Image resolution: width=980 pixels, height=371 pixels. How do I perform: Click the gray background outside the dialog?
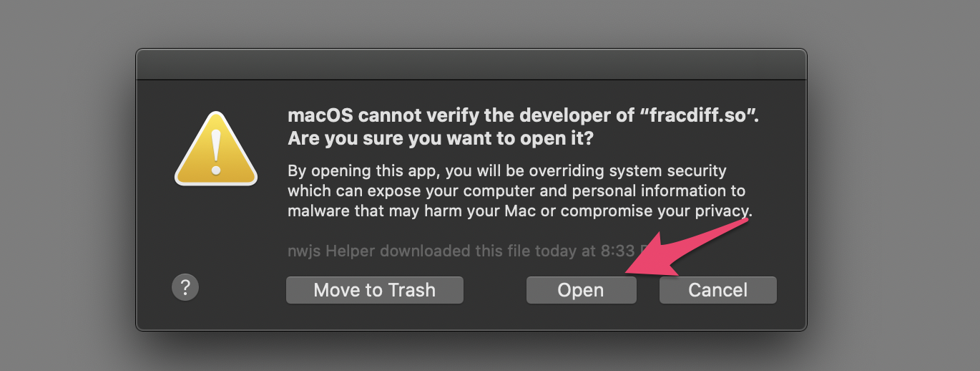(64, 186)
